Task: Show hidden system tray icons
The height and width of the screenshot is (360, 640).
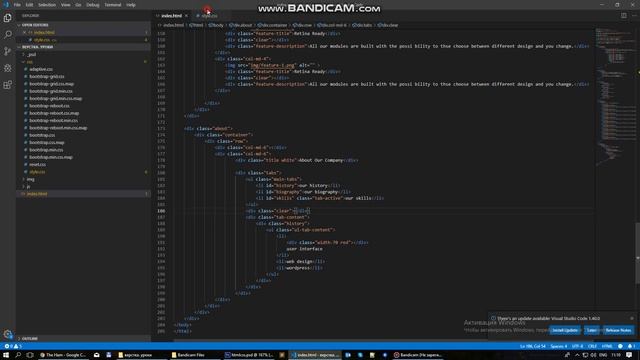Action: 577,355
